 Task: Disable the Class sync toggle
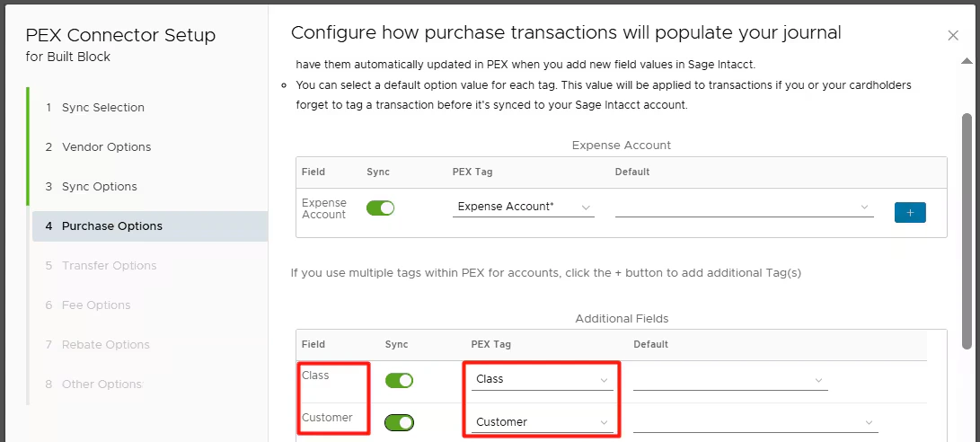pyautogui.click(x=399, y=380)
